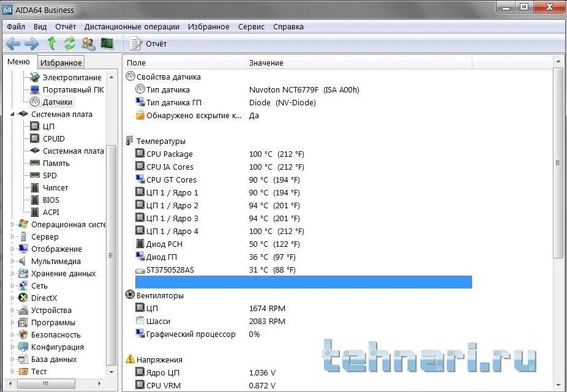Viewport: 567px width, 392px height.
Task: Open the users management toolbar icon
Action: coord(88,43)
